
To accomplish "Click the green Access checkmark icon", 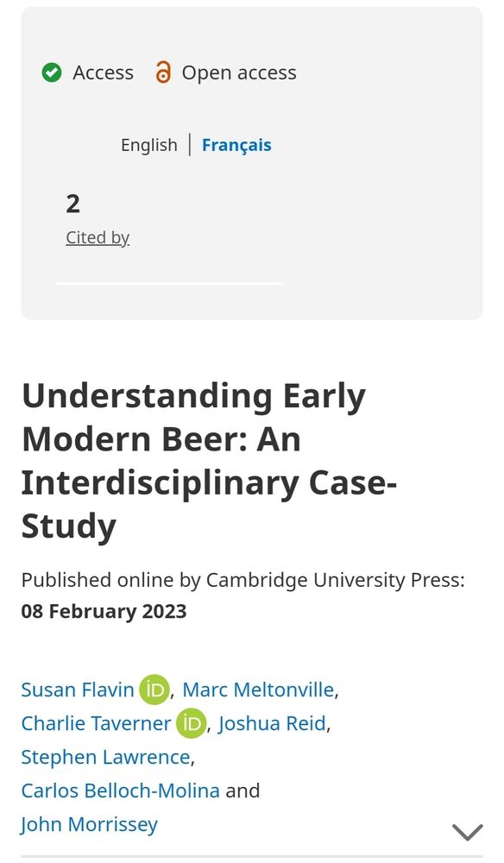I will click(x=52, y=72).
